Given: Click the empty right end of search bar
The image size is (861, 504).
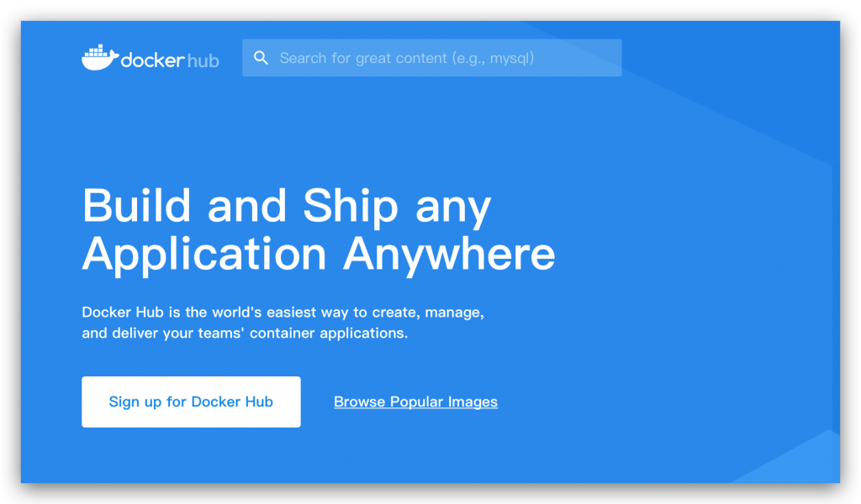Looking at the screenshot, I should pos(589,58).
